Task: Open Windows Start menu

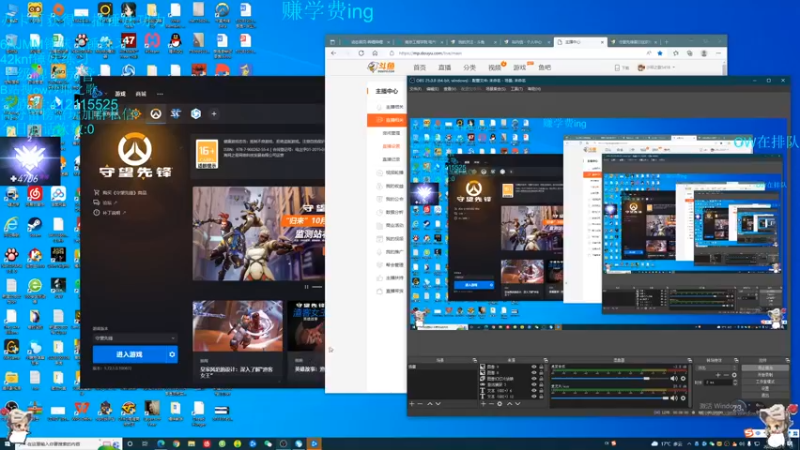Action: pyautogui.click(x=7, y=444)
